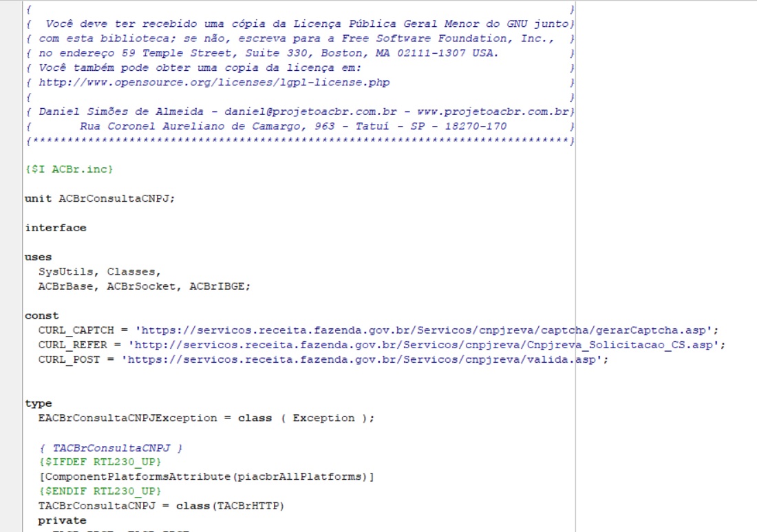This screenshot has height=532, width=757.
Task: Place cursor on CURL_CAPTCH constant name
Action: pyautogui.click(x=76, y=330)
